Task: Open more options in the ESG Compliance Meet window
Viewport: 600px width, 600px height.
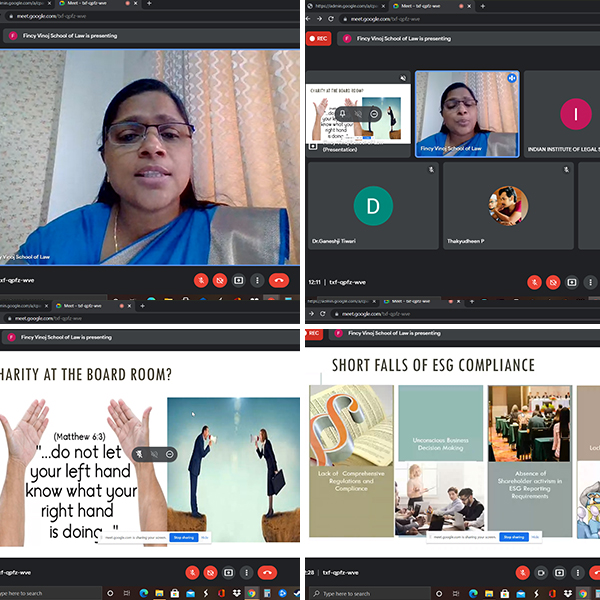Action: (578, 572)
